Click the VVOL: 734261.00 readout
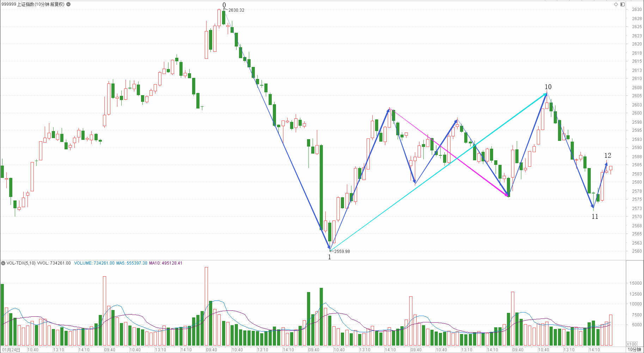Viewport: 644px width, 353px height. [x=54, y=263]
